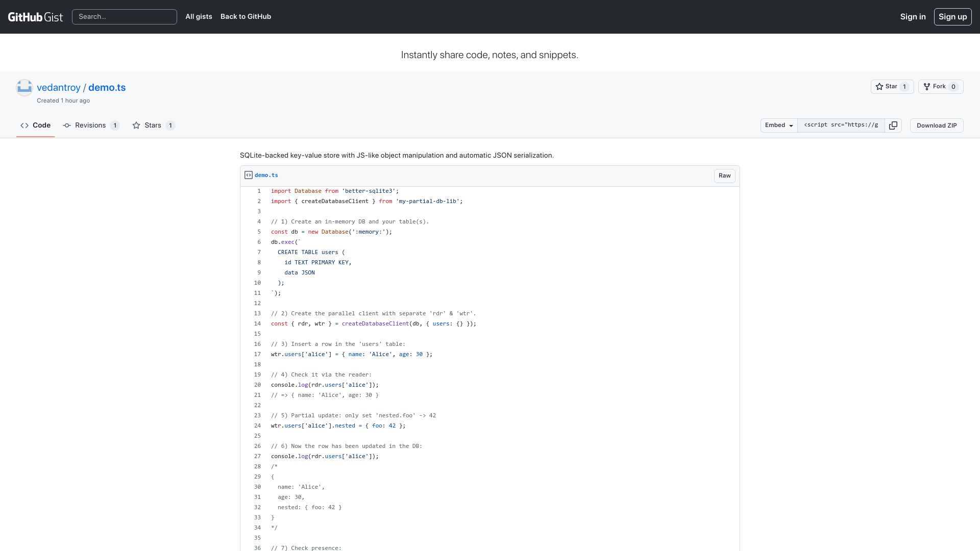Screen dimensions: 980x551
Task: Open vedantroy's profile link
Action: click(x=59, y=88)
